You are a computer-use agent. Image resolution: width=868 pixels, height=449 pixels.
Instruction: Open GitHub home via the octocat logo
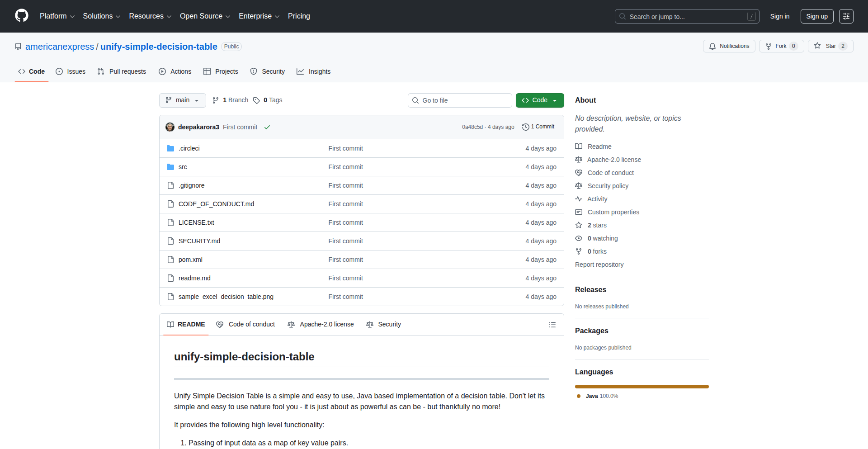(21, 16)
